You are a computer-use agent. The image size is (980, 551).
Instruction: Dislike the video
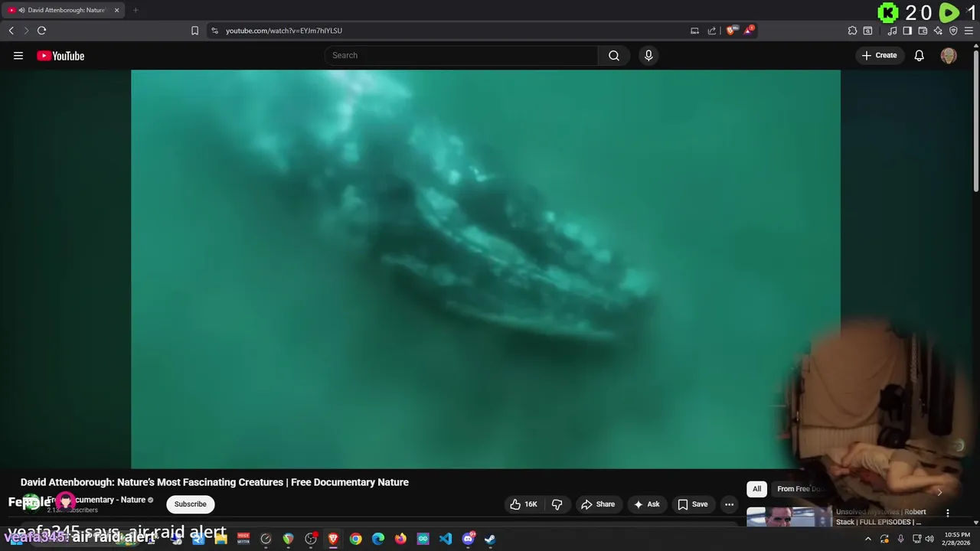557,504
